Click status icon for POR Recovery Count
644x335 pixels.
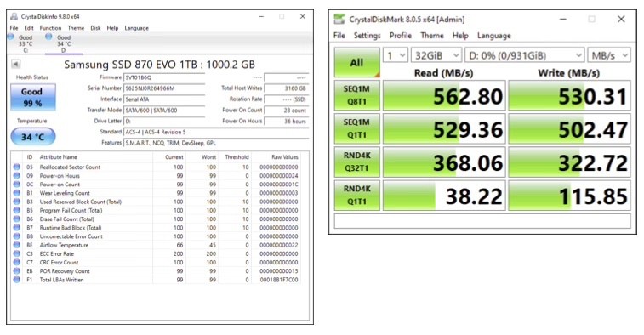coord(16,270)
